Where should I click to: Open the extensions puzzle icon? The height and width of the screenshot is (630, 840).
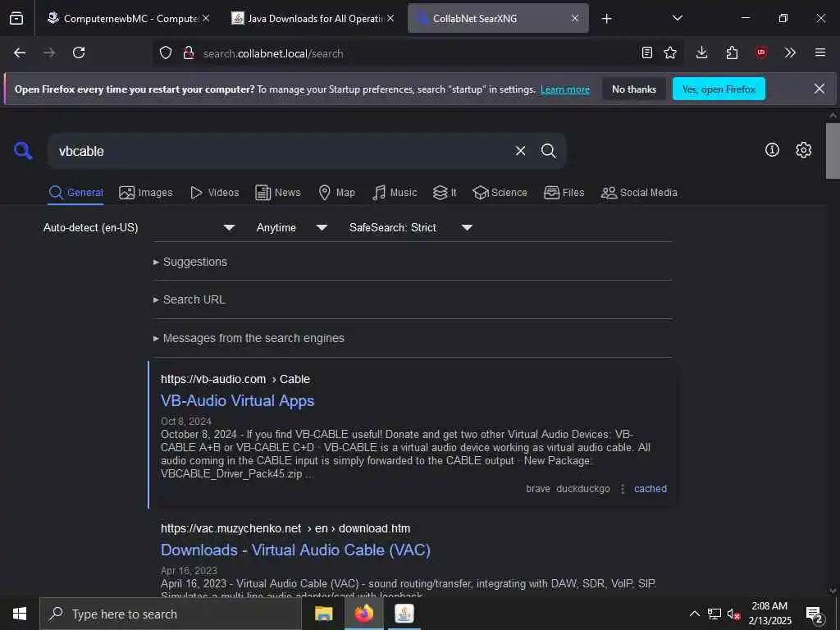click(x=731, y=52)
